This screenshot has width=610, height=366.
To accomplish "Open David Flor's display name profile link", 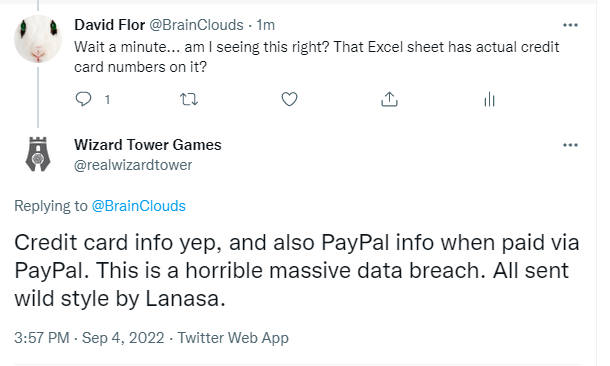I will [x=110, y=25].
